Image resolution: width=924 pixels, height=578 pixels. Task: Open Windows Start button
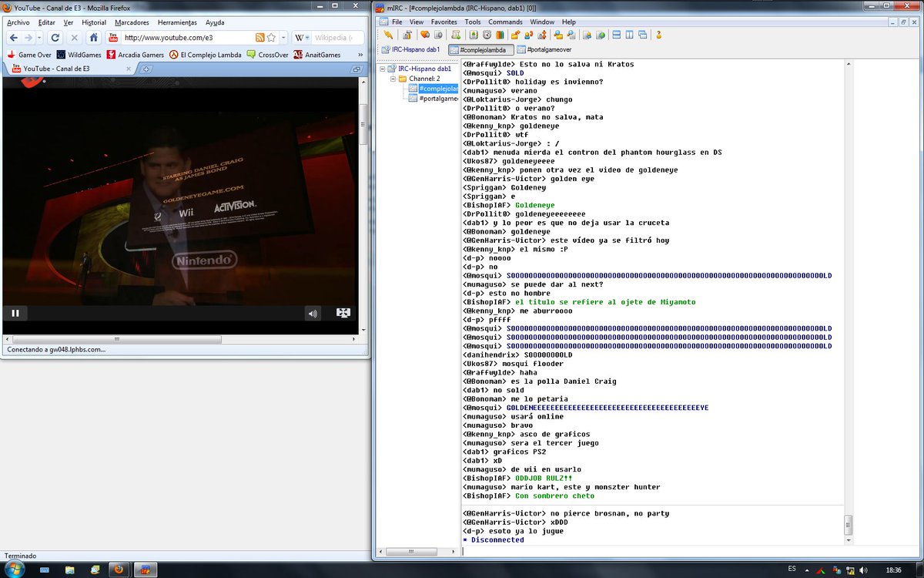pyautogui.click(x=15, y=569)
